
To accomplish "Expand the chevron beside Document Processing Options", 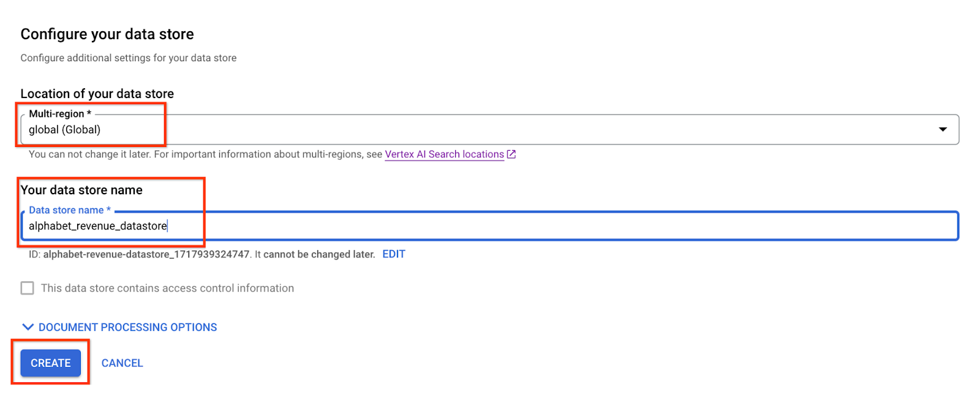I will (x=28, y=327).
